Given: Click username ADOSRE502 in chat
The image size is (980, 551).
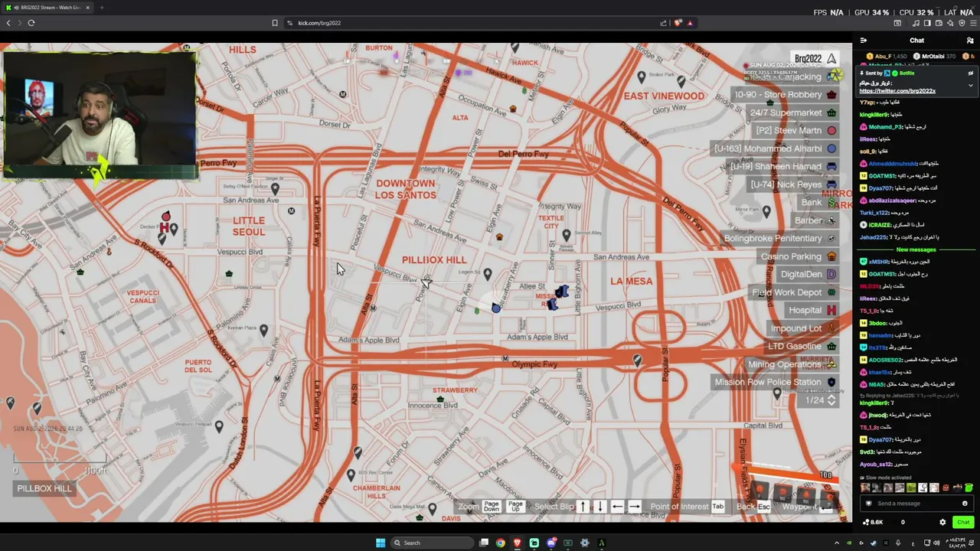Looking at the screenshot, I should coord(886,360).
